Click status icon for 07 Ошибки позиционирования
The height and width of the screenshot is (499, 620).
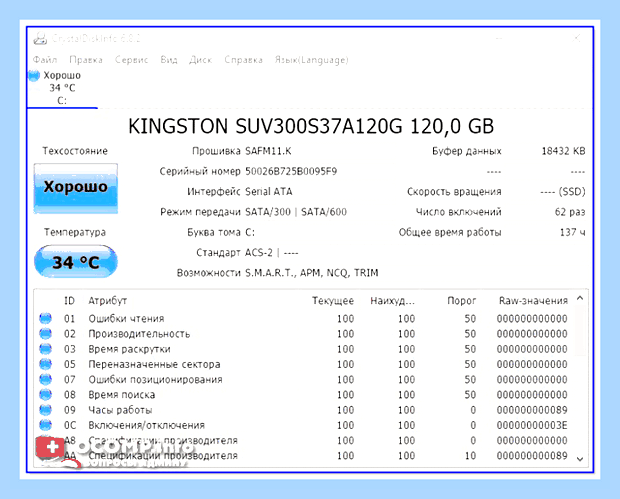(x=45, y=379)
